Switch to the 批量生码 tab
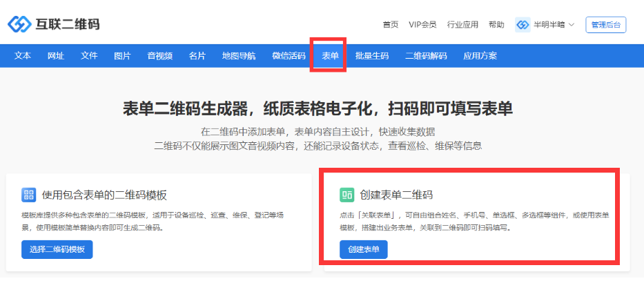Viewport: 644px width, 281px height. click(x=372, y=56)
